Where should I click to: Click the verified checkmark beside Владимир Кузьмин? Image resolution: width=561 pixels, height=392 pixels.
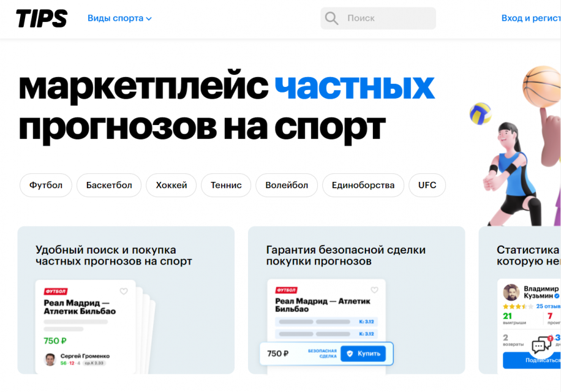pos(556,296)
